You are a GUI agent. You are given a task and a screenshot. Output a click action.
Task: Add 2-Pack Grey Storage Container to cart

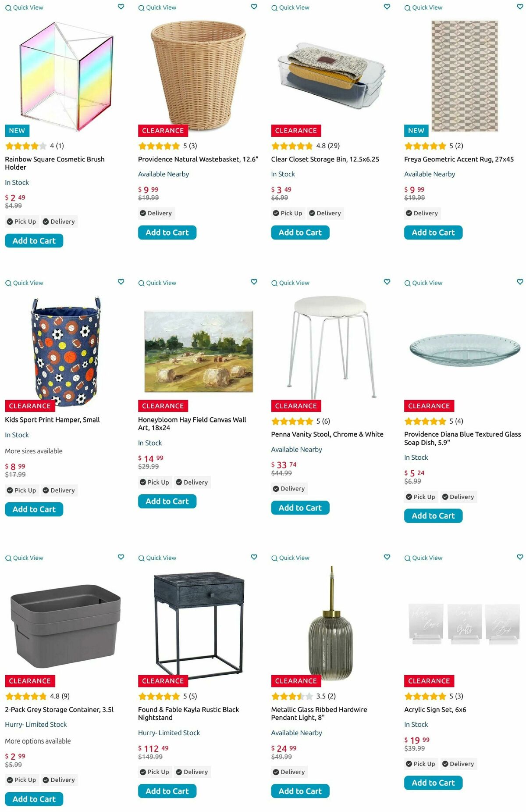[x=34, y=799]
